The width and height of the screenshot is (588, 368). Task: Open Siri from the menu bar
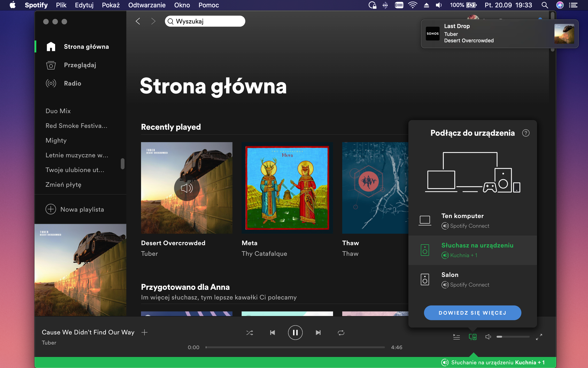click(x=560, y=5)
